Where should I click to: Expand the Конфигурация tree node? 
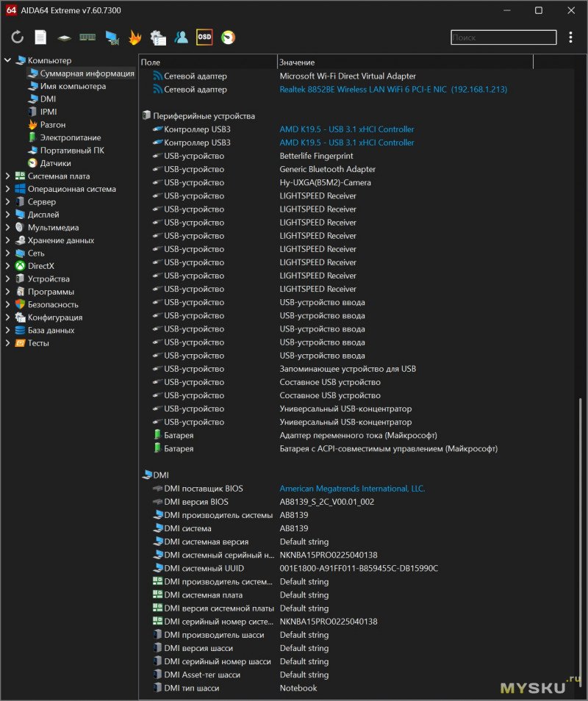coord(7,317)
